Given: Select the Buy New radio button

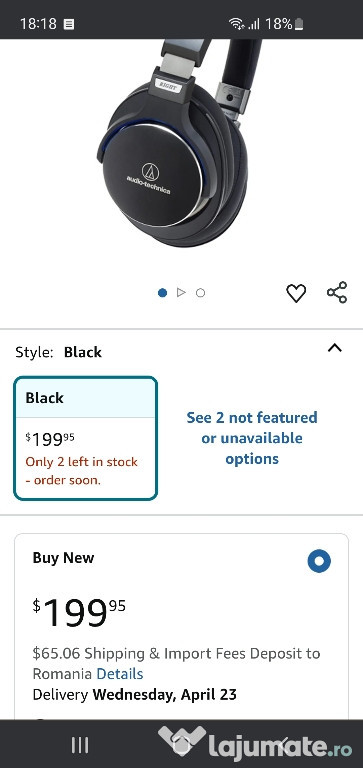Looking at the screenshot, I should click(319, 561).
